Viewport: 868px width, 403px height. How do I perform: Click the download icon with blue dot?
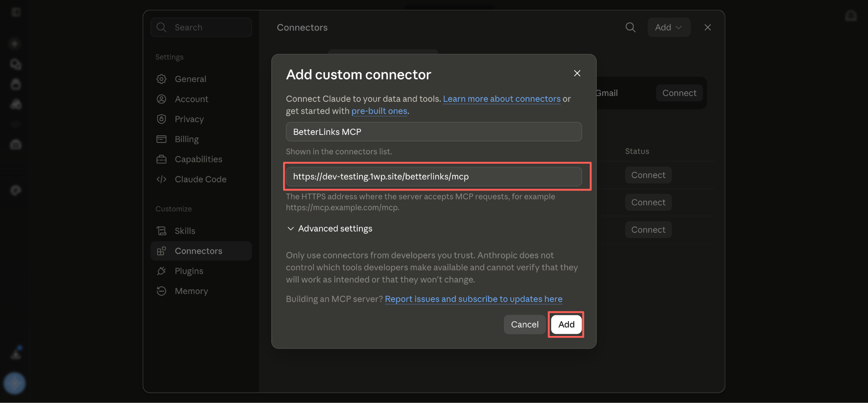pyautogui.click(x=16, y=353)
